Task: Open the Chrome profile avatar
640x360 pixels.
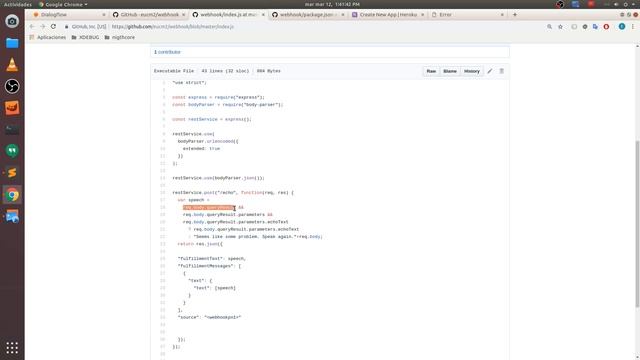Action: click(x=622, y=27)
